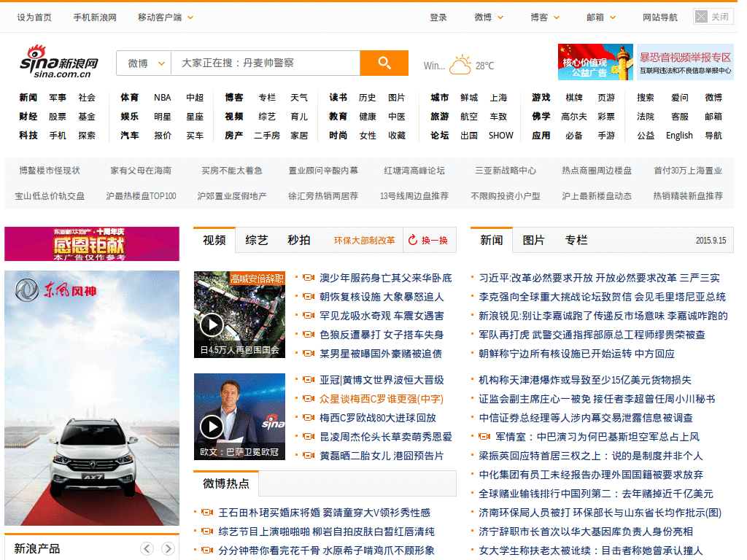The height and width of the screenshot is (560, 747).
Task: Open 沪最热楼盘TOP100 link
Action: (x=141, y=195)
